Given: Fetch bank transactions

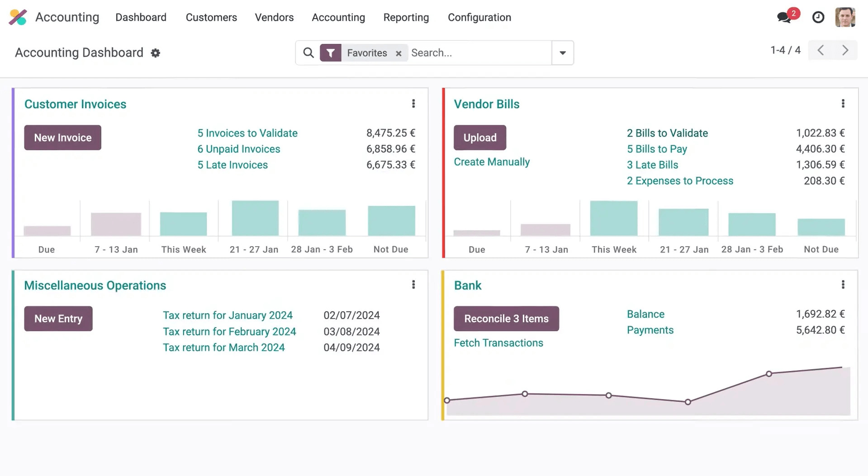Looking at the screenshot, I should click(x=498, y=343).
